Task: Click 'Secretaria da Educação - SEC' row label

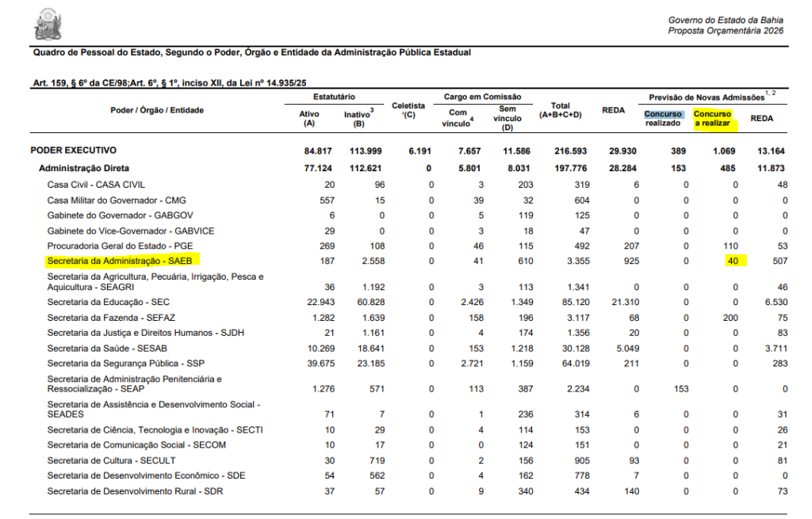Action: pos(108,302)
